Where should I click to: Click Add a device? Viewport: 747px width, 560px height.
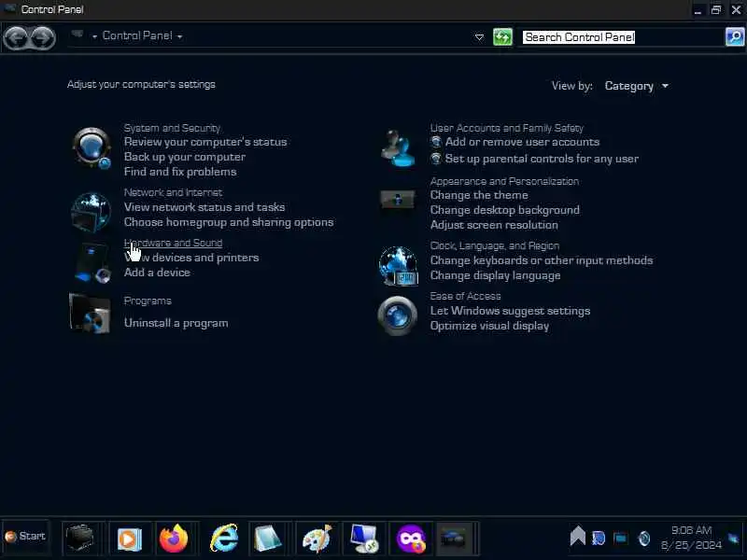click(x=157, y=273)
